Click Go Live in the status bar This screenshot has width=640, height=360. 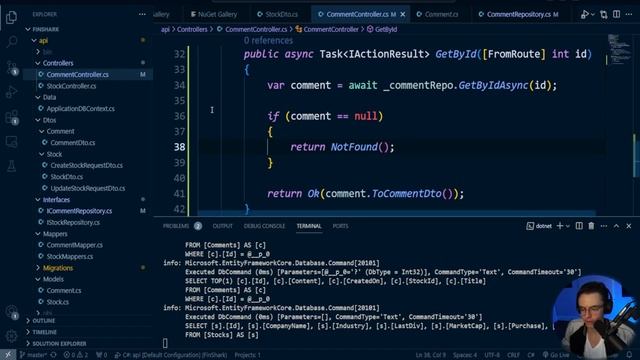556,355
